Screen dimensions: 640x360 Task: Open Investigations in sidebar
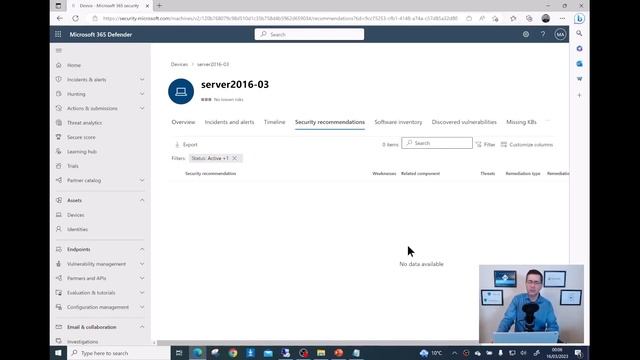tap(82, 342)
